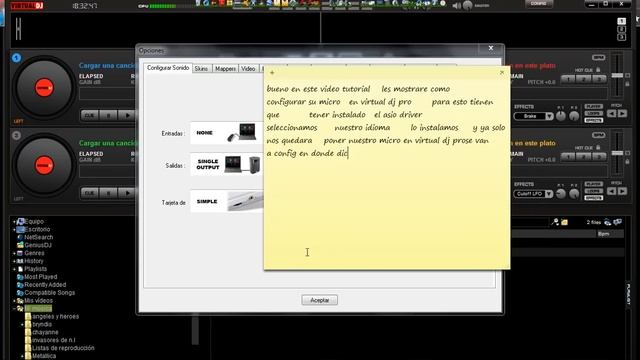
Task: Switch deck 1 panel to PLAYER
Action: coord(593,107)
